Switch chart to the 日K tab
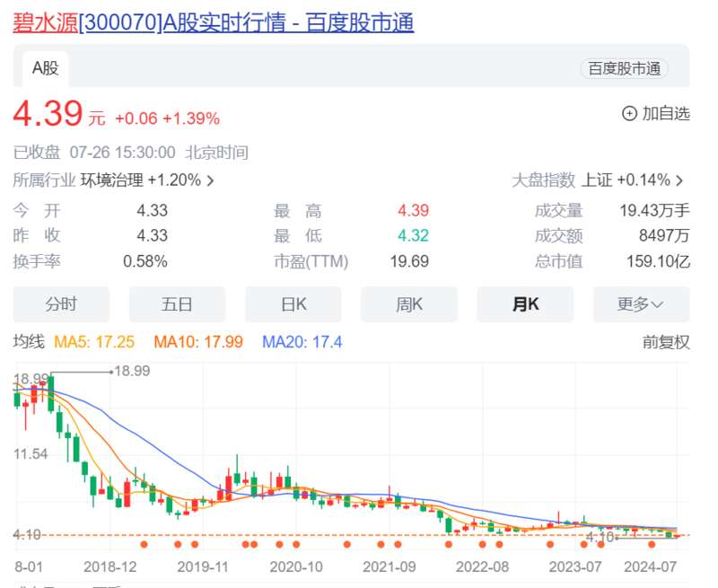Image resolution: width=718 pixels, height=588 pixels. click(293, 304)
